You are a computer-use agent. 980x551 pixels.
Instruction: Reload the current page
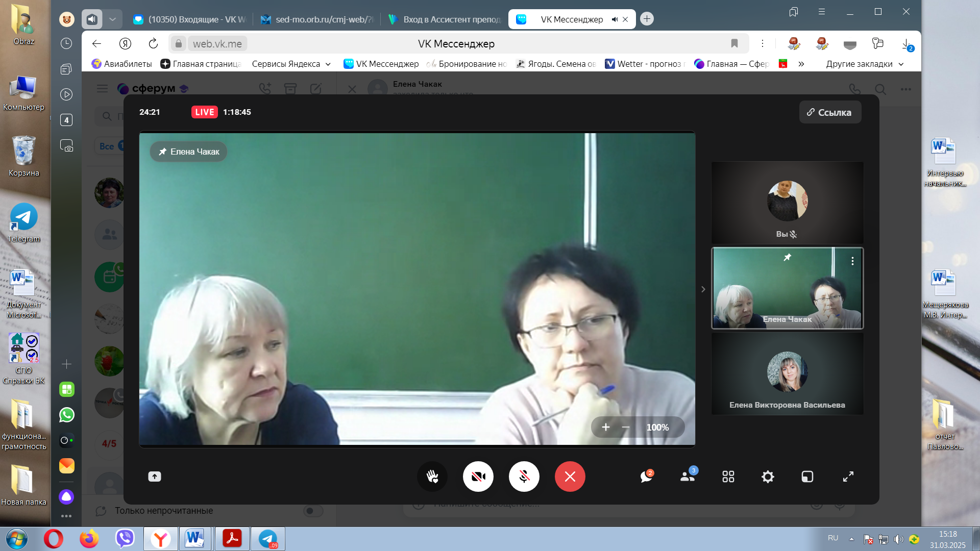click(x=153, y=44)
